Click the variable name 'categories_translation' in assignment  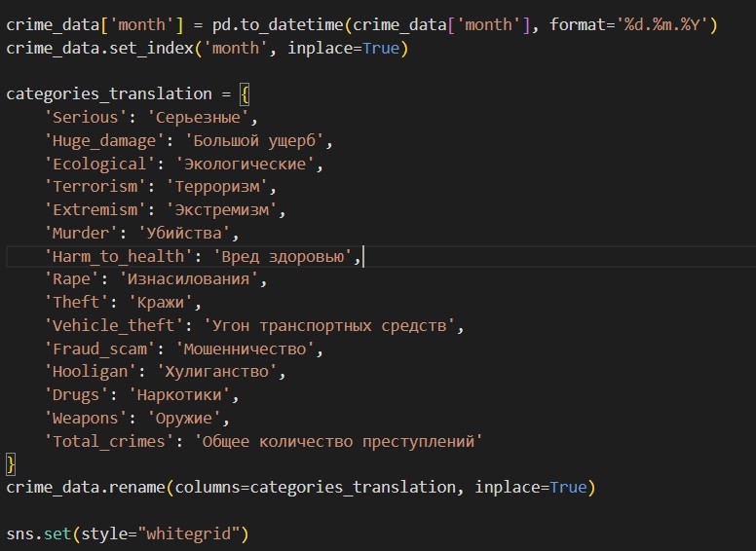click(x=109, y=93)
